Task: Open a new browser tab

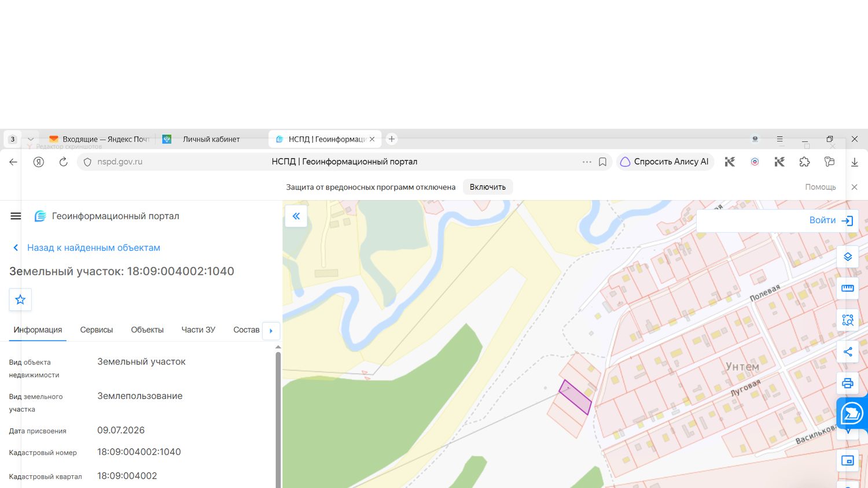Action: click(x=392, y=139)
